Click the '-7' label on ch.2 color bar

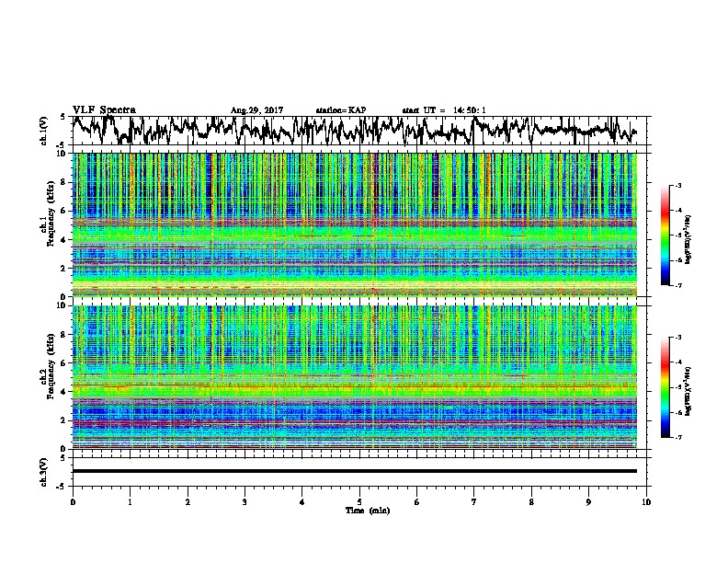[677, 437]
